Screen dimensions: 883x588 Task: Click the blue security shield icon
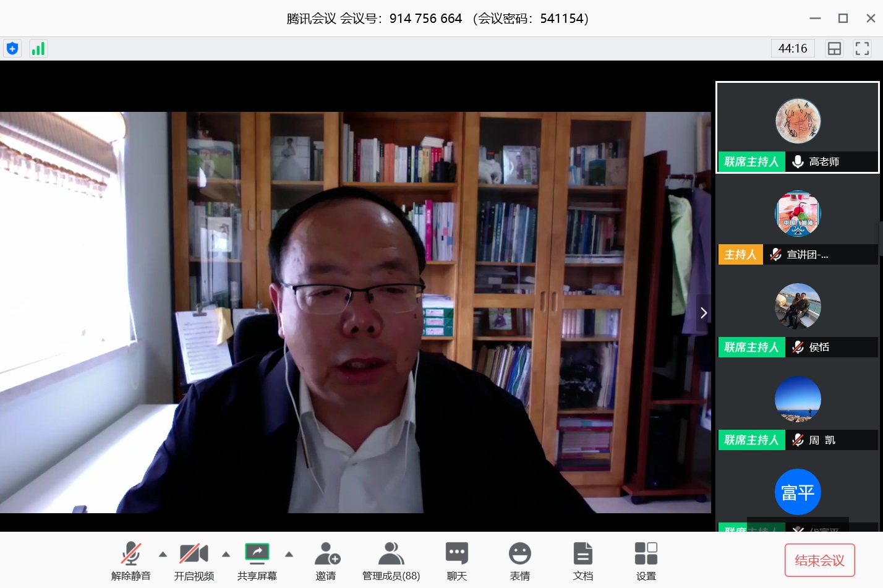12,49
